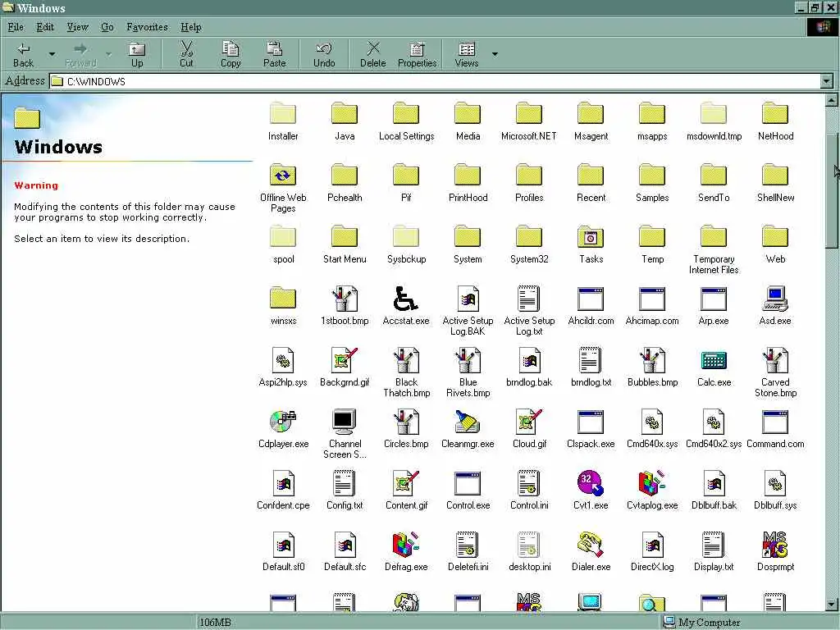
Task: Go up one folder level
Action: click(x=137, y=55)
